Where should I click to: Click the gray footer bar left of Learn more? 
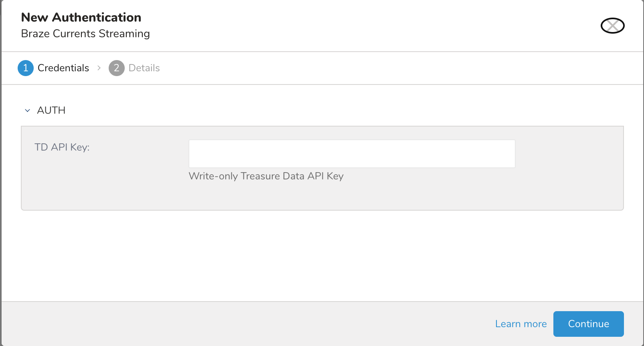[x=241, y=324]
